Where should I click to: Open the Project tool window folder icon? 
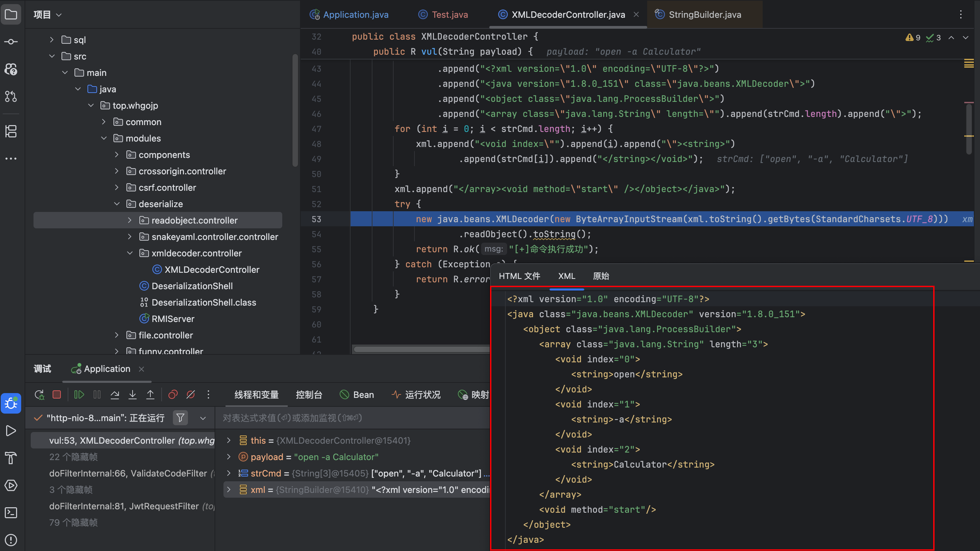[11, 15]
